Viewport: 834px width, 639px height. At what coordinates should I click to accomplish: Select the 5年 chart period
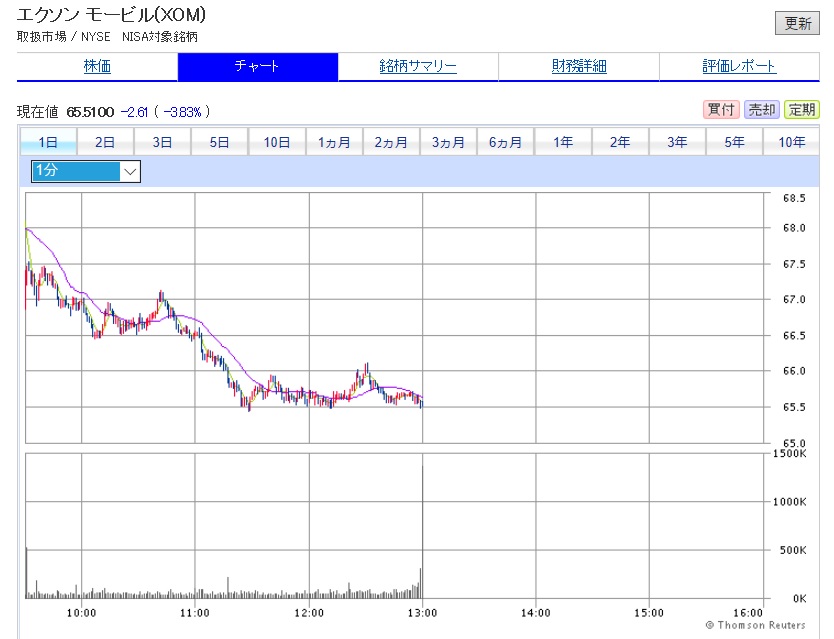(x=735, y=142)
